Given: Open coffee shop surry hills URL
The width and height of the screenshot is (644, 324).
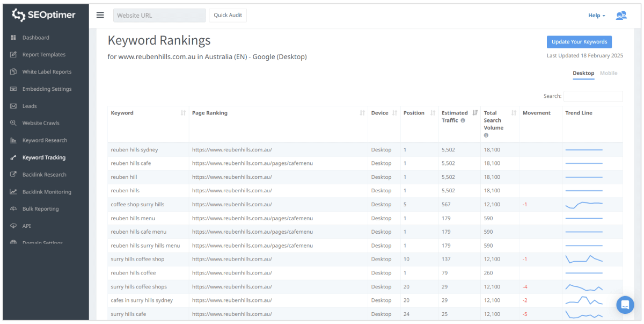Looking at the screenshot, I should pyautogui.click(x=232, y=204).
